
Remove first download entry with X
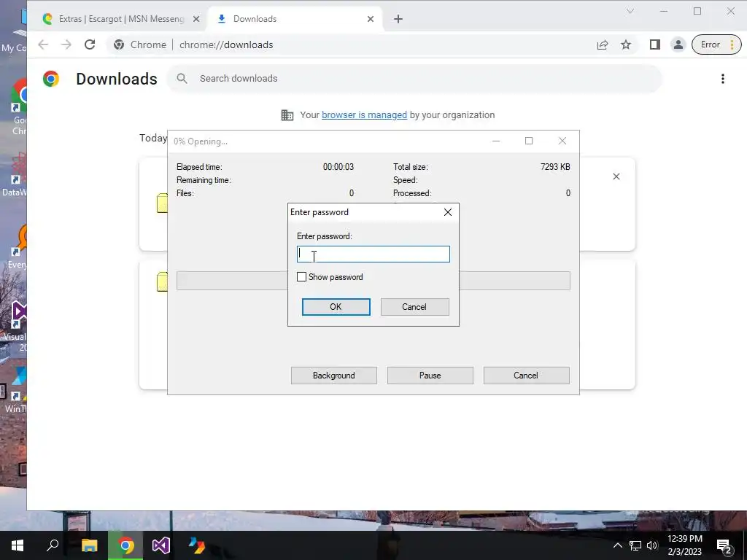coord(616,176)
